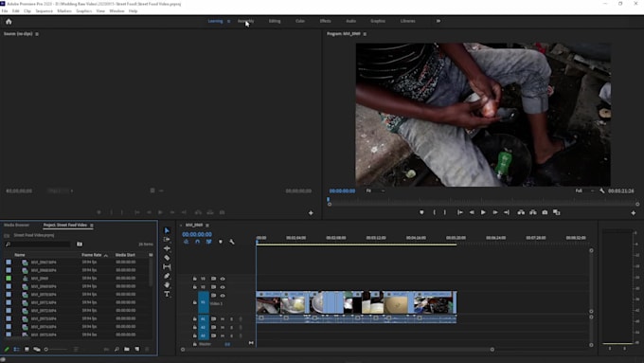Image resolution: width=644 pixels, height=363 pixels.
Task: Toggle project writable pencil icon
Action: coord(7,350)
